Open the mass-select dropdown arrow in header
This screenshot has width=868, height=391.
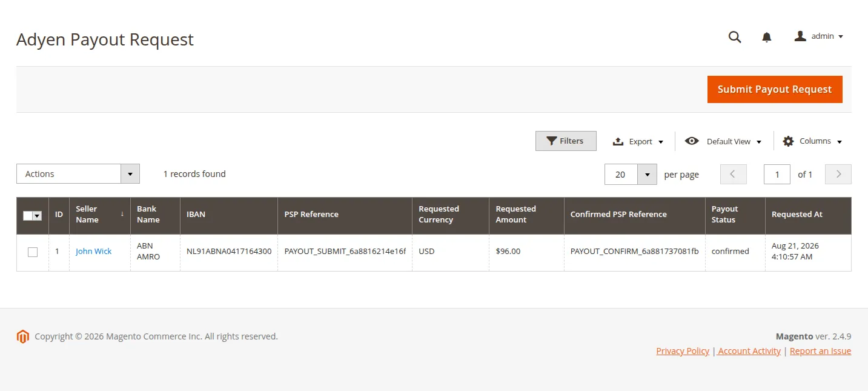(37, 216)
